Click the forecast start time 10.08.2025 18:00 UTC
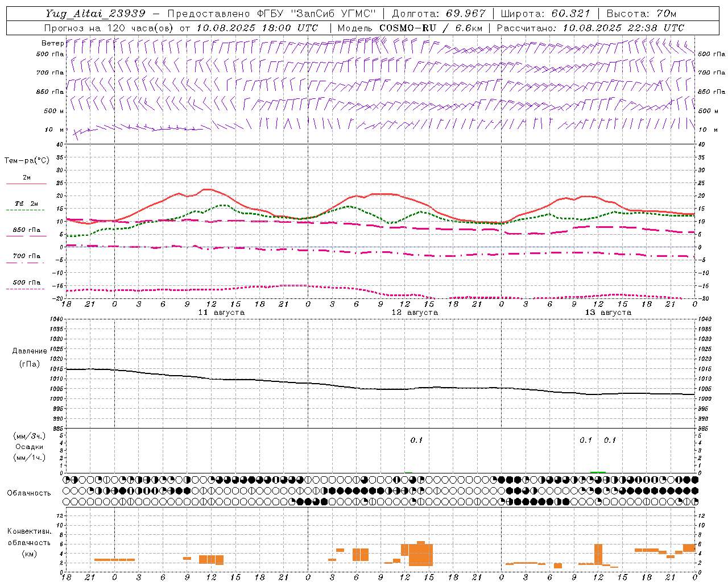 [x=257, y=28]
